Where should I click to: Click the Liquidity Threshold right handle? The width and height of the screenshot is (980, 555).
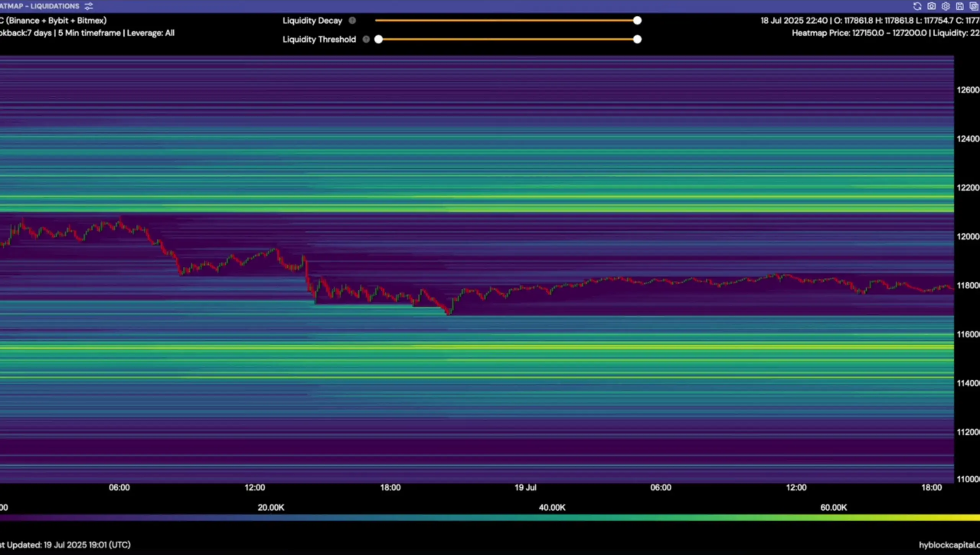click(x=637, y=39)
